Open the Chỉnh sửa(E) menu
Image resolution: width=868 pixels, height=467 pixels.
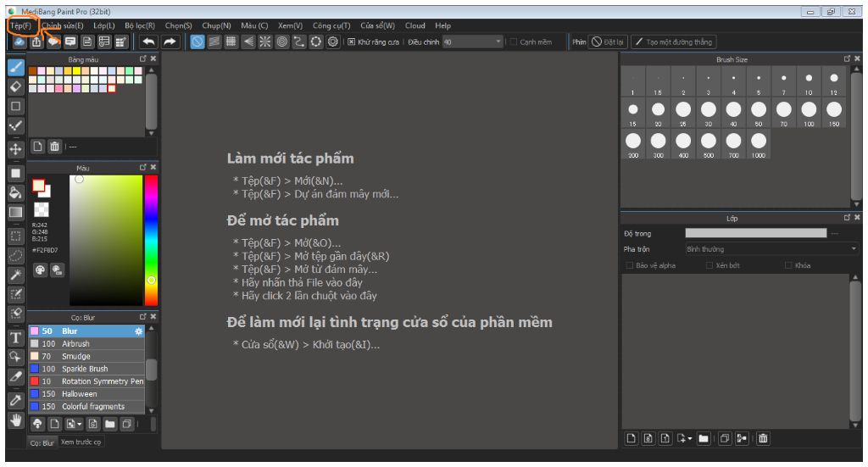[63, 25]
